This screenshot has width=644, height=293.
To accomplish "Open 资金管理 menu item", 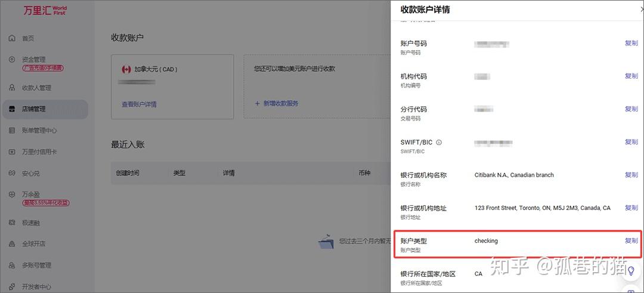I will [x=33, y=59].
